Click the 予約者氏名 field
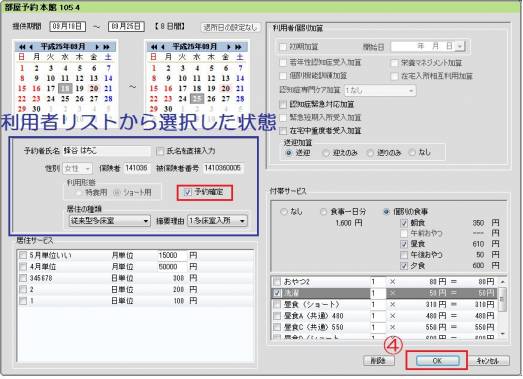The width and height of the screenshot is (523, 379). [107, 151]
